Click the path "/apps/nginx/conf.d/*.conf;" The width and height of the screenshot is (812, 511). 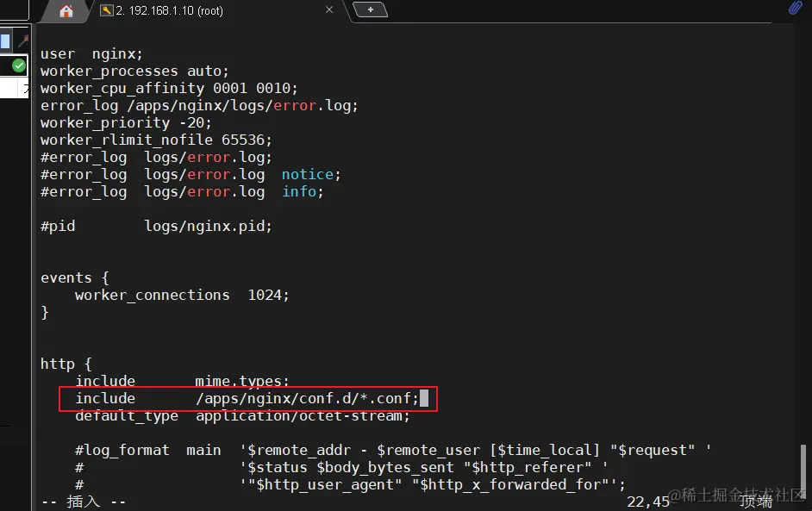point(307,399)
